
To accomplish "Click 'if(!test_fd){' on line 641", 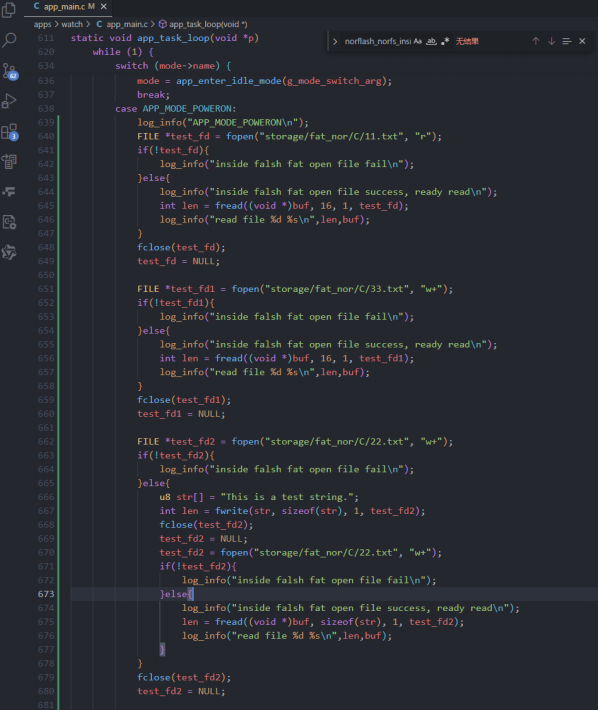I will [173, 150].
